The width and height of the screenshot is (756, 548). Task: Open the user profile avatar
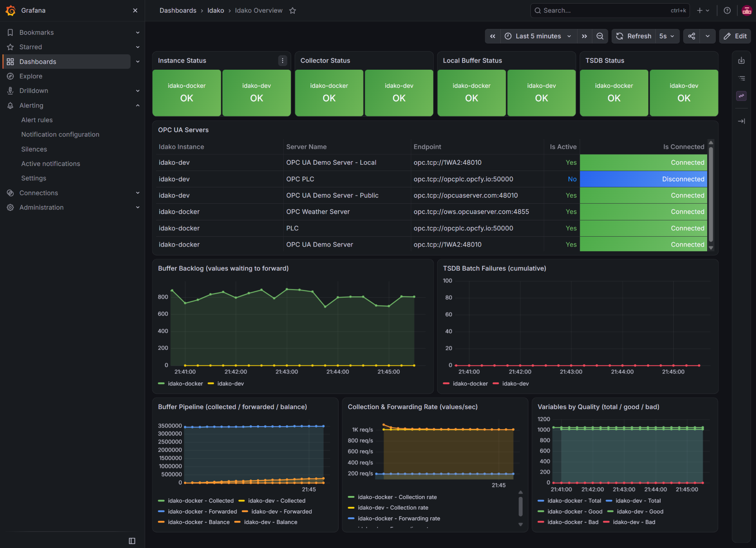pyautogui.click(x=747, y=10)
